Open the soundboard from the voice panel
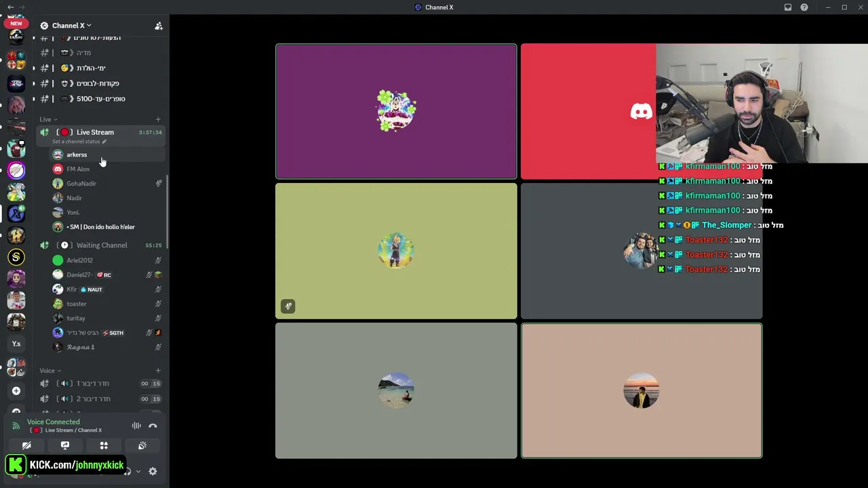868x488 pixels. 142,445
